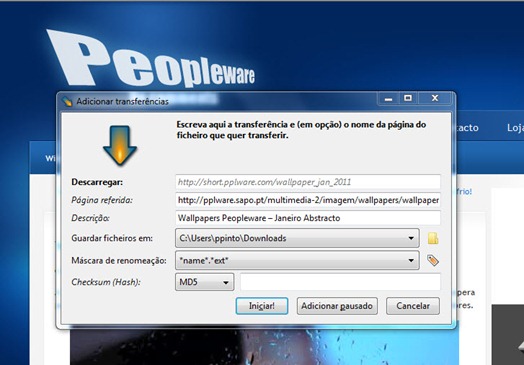
Task: Click the app icon in the dialog title bar
Action: (67, 101)
